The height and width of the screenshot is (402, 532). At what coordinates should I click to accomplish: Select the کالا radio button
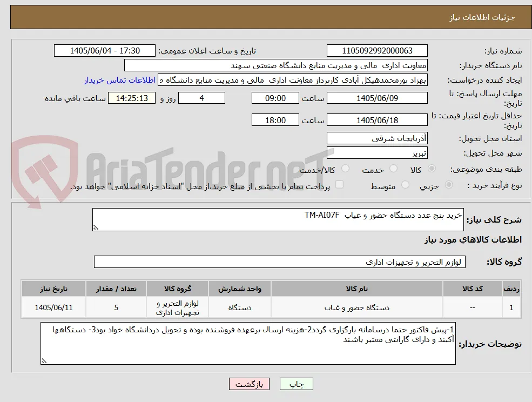(x=432, y=169)
